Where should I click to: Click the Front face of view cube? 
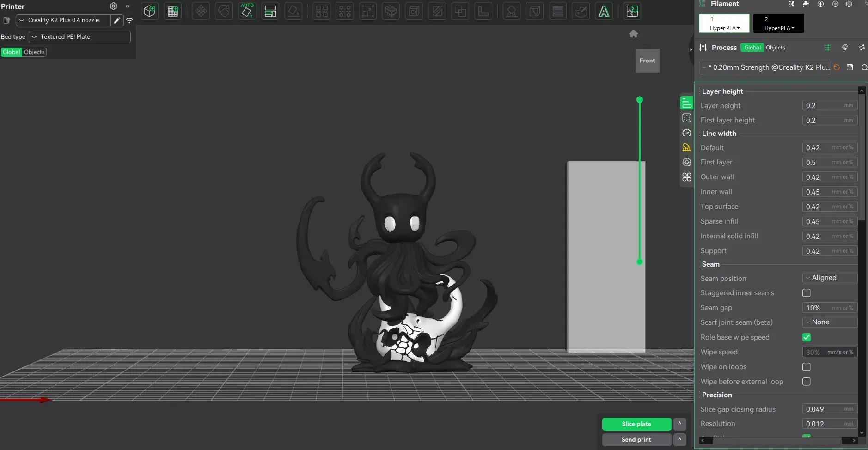coord(647,61)
